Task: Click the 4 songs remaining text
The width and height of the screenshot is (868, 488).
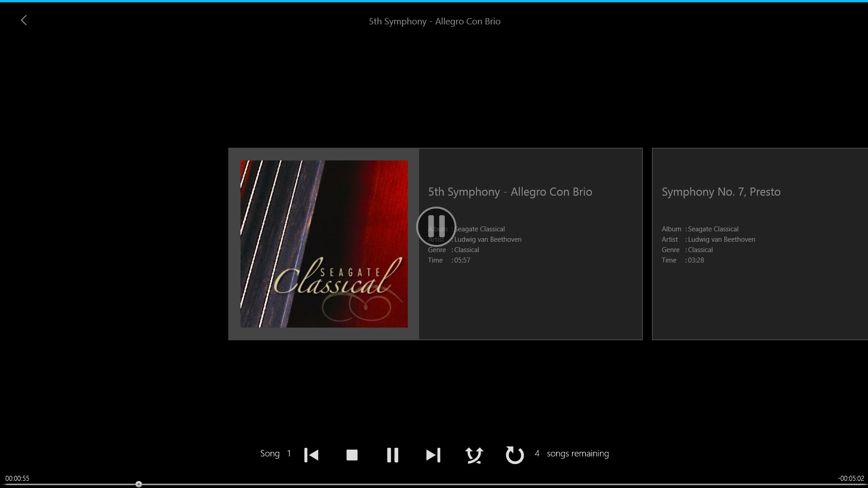Action: click(572, 453)
